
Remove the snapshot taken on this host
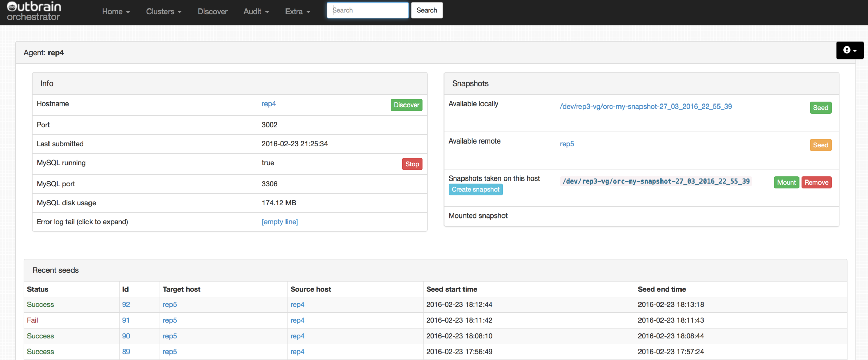tap(816, 182)
